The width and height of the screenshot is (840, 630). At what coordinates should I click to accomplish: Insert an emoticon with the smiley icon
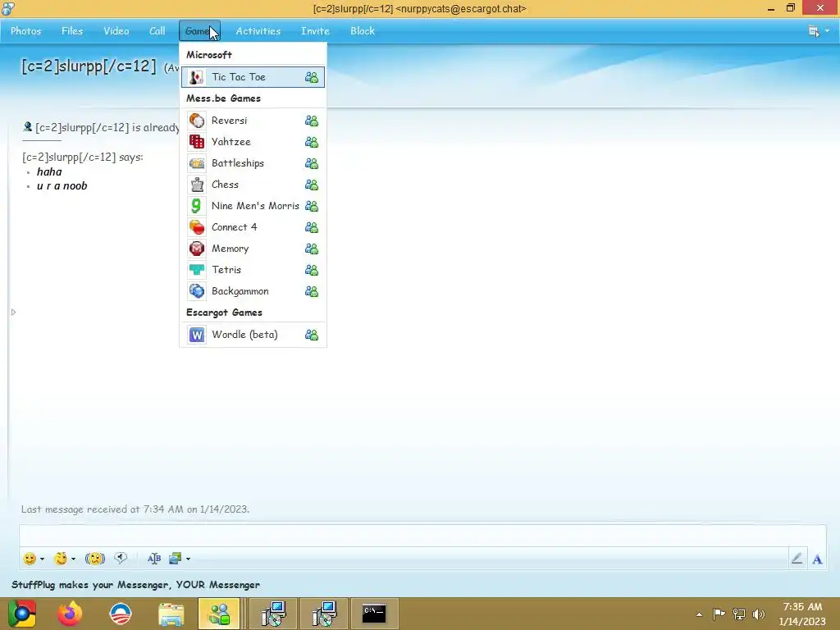pyautogui.click(x=30, y=559)
